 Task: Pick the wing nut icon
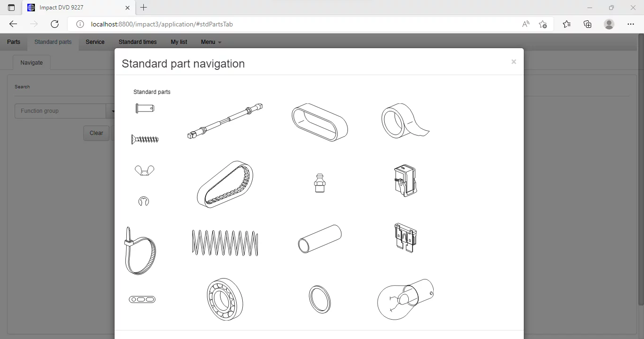click(x=144, y=170)
